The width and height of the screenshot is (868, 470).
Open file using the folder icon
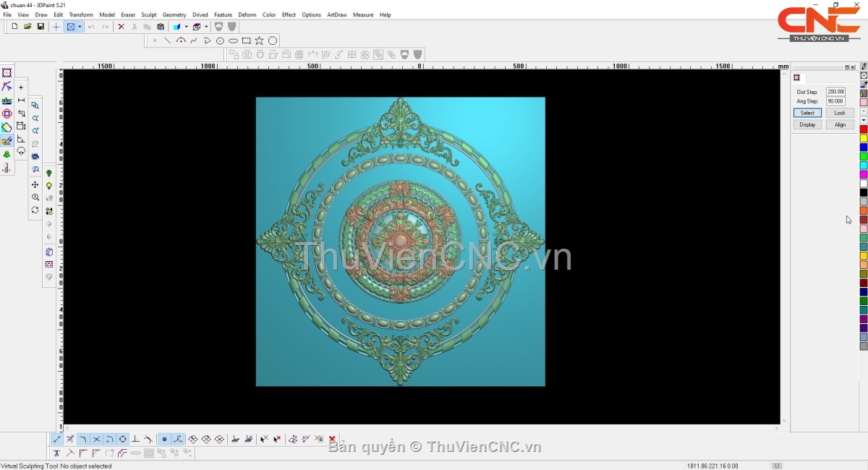tap(27, 27)
